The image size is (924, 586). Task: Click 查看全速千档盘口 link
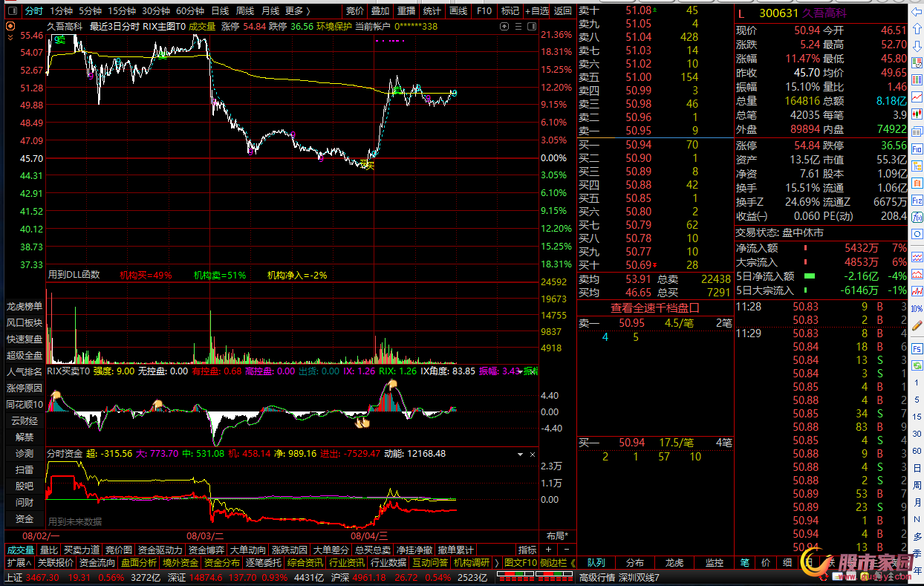pyautogui.click(x=655, y=307)
